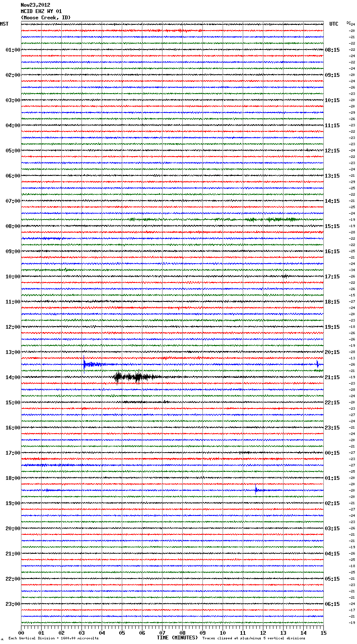
Task: Click the MST timezone header
Action: (4, 24)
